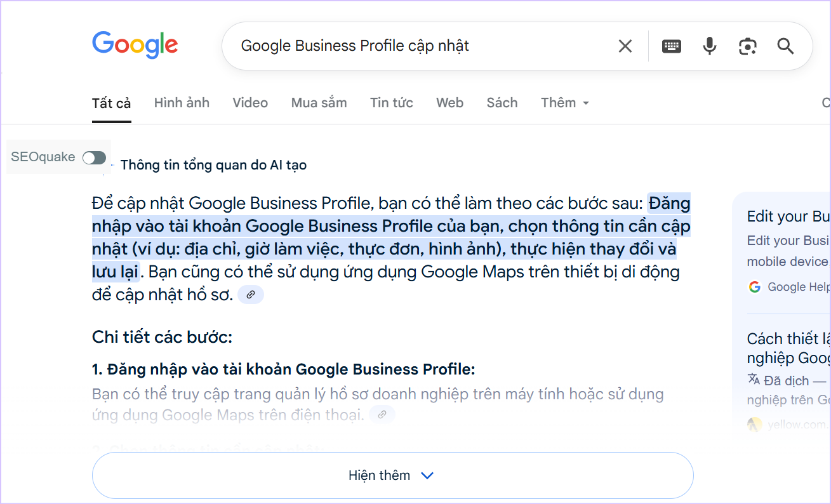Open source link chip after first paragraph
This screenshot has width=831, height=504.
tap(251, 295)
